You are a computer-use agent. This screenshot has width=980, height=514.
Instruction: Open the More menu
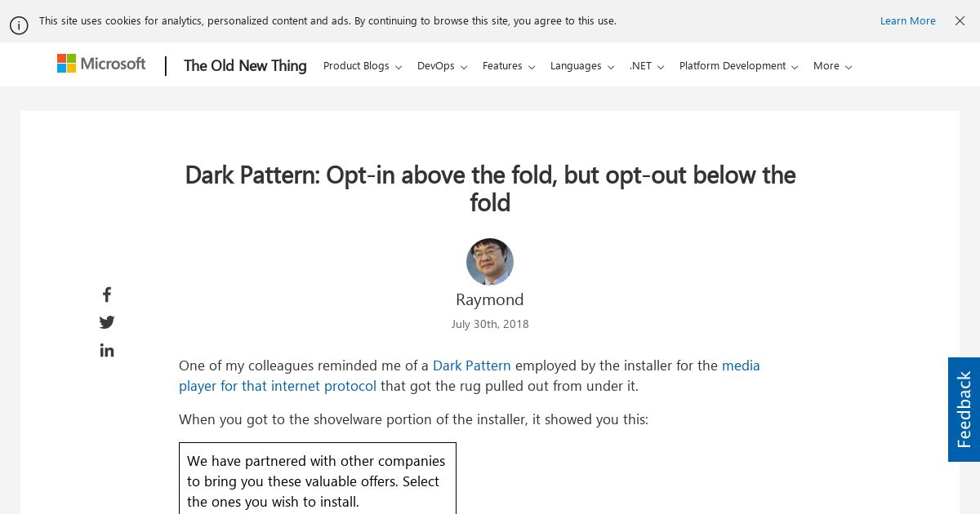(x=833, y=66)
